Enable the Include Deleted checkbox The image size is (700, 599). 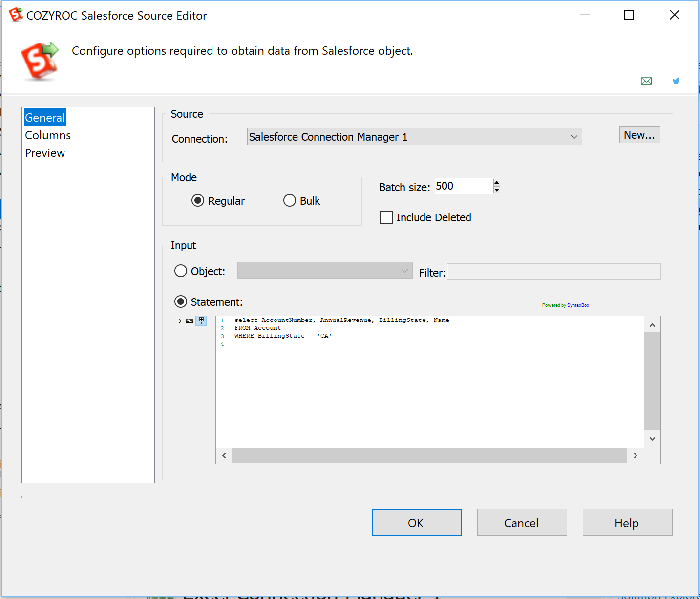click(x=386, y=217)
